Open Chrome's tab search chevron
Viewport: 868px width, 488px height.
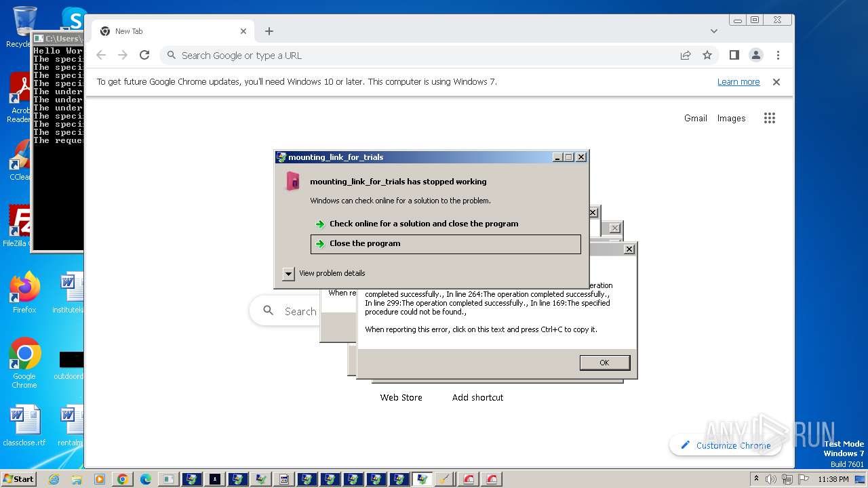click(714, 31)
